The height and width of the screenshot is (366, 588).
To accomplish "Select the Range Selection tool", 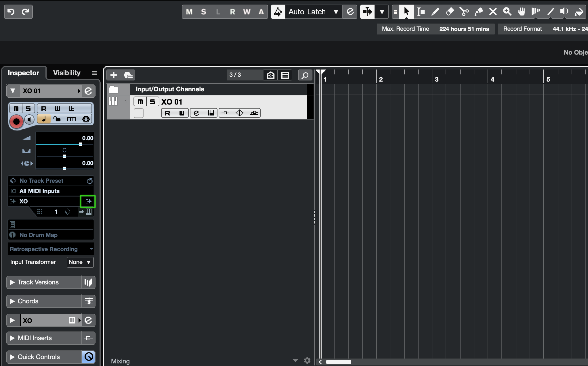I will pos(421,12).
